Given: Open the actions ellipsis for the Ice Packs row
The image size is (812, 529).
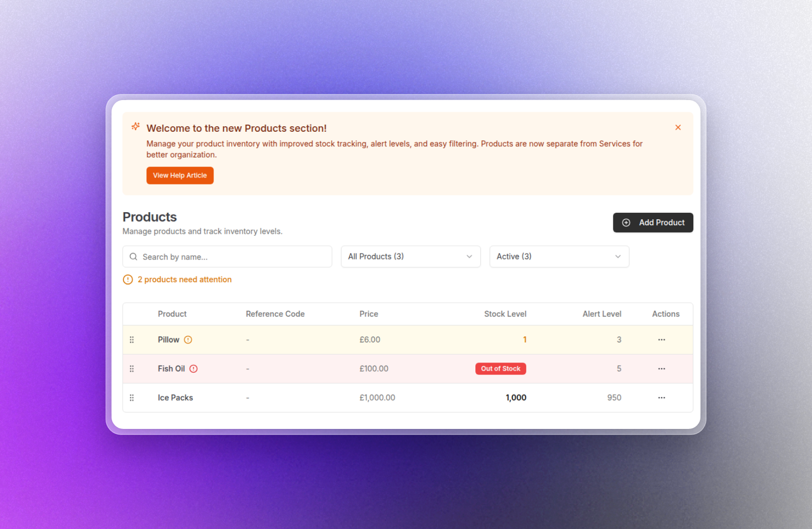Looking at the screenshot, I should pos(661,397).
